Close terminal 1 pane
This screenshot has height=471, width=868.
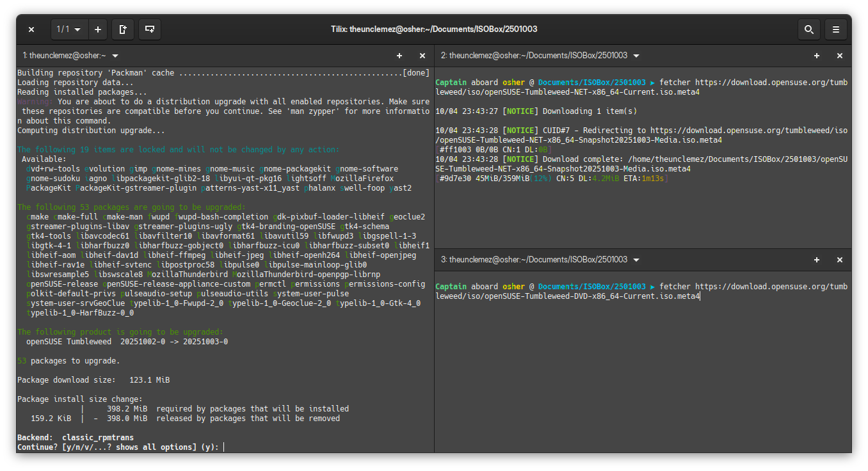coord(422,56)
